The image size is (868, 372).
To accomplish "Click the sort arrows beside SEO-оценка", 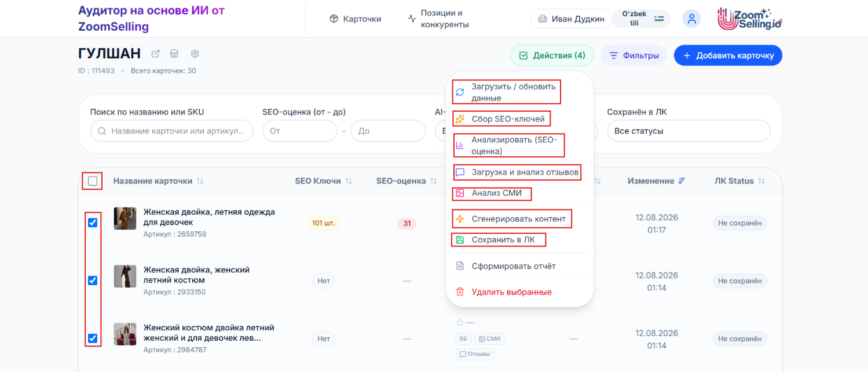I will [x=433, y=181].
